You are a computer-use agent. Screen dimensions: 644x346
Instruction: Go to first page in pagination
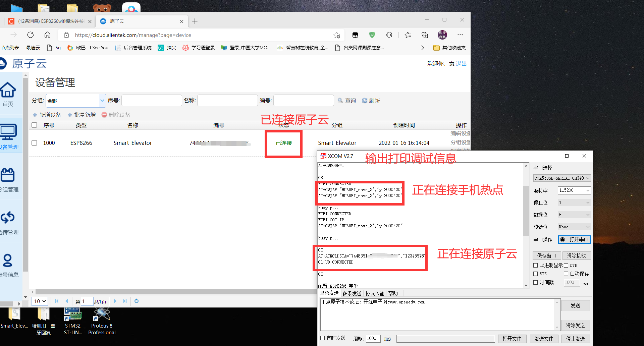click(x=57, y=301)
